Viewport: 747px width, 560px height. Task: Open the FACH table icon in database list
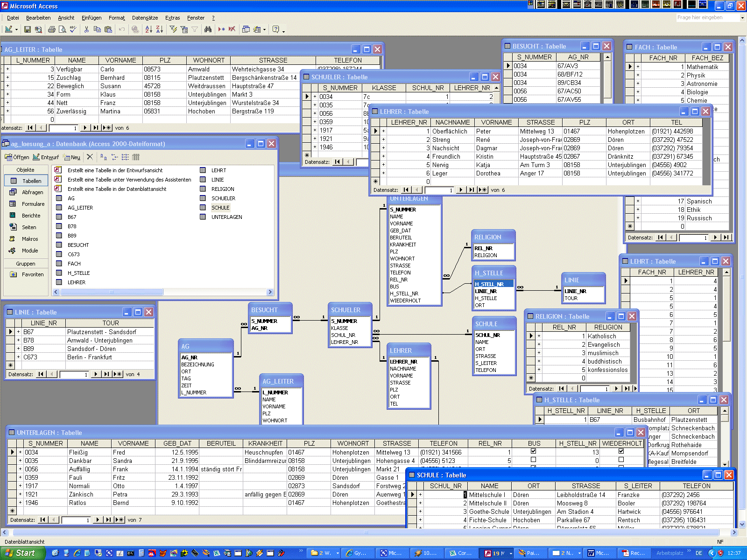tap(59, 264)
